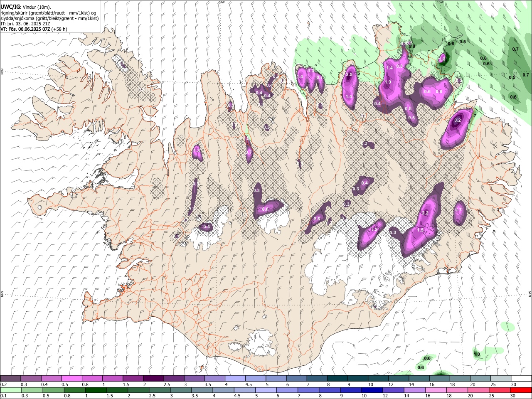
Task: Click the palest green swatch starting at 0.1
Action: pos(10,390)
